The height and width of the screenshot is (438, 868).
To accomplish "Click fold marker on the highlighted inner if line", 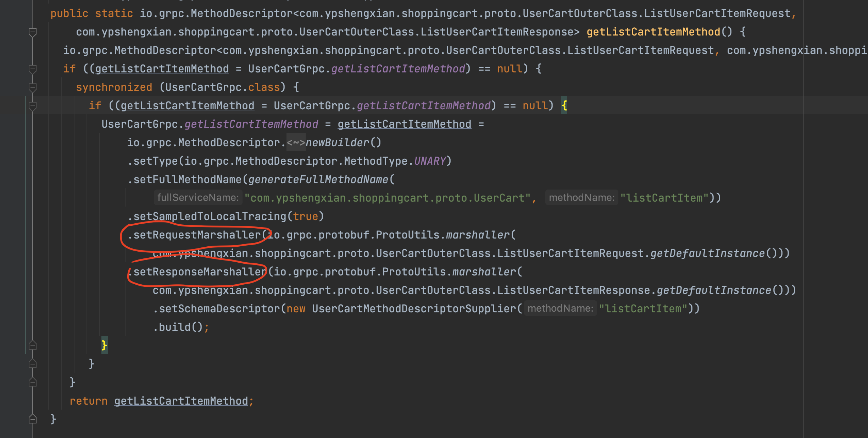I will pos(32,106).
